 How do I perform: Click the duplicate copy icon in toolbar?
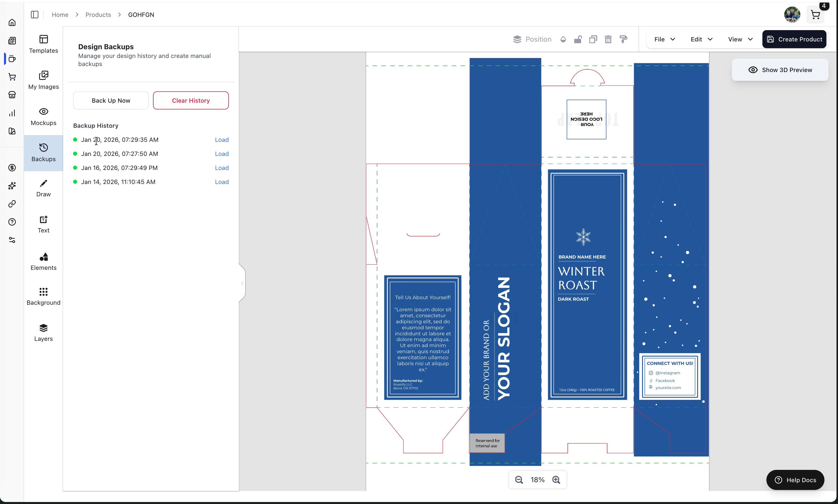593,39
